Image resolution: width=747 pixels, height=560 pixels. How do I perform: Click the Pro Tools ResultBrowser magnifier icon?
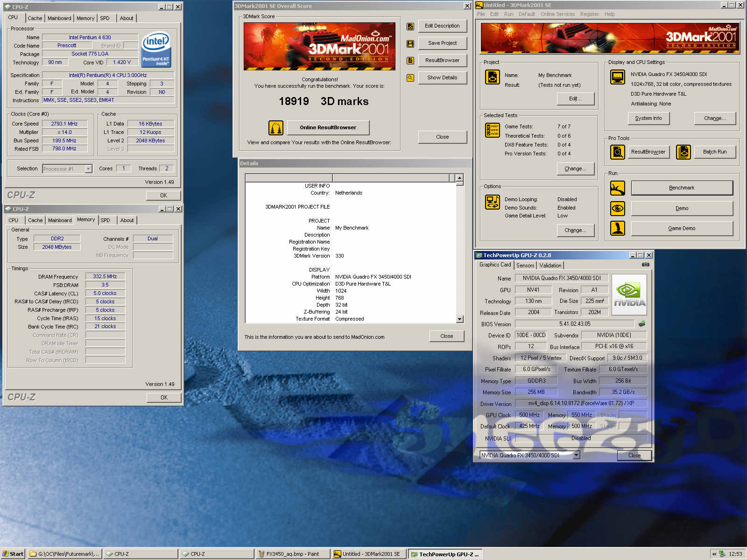[x=618, y=152]
